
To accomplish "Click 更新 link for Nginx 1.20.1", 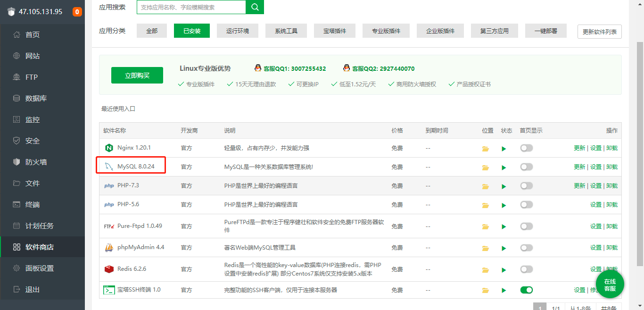I will tap(579, 148).
